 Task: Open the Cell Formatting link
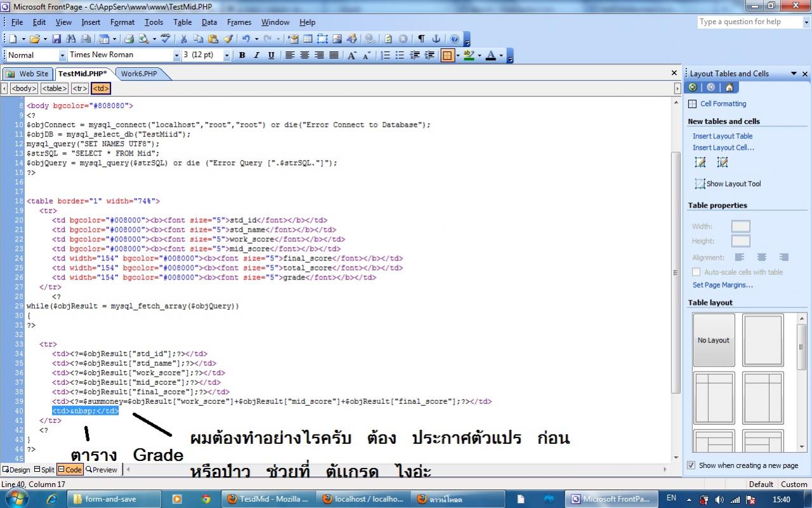point(723,104)
